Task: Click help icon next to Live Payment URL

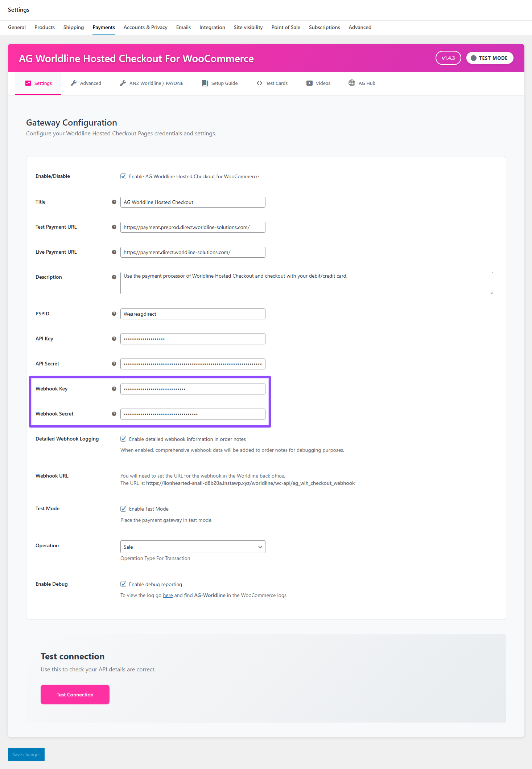Action: (114, 252)
